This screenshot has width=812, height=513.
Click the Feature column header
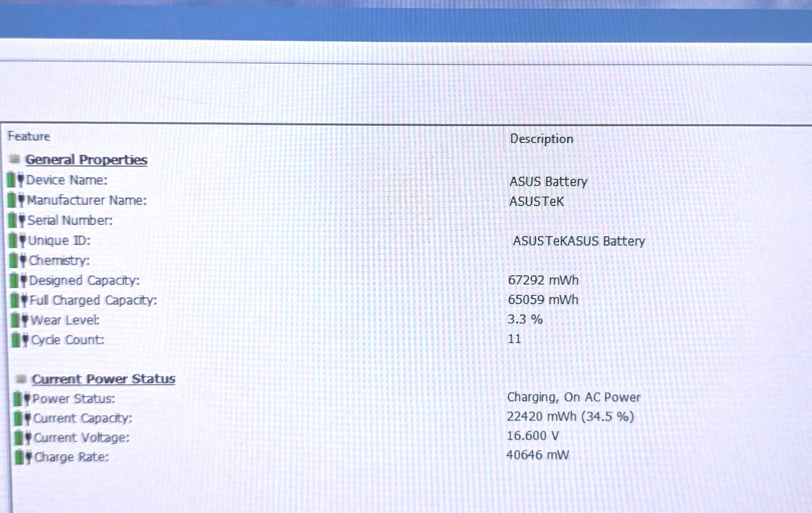click(x=29, y=136)
